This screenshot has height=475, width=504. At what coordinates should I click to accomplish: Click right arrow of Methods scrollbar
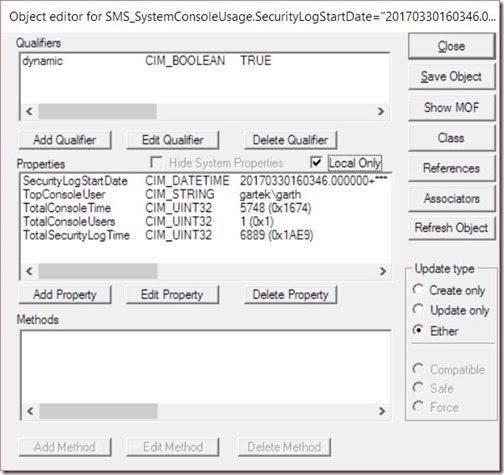(x=382, y=411)
